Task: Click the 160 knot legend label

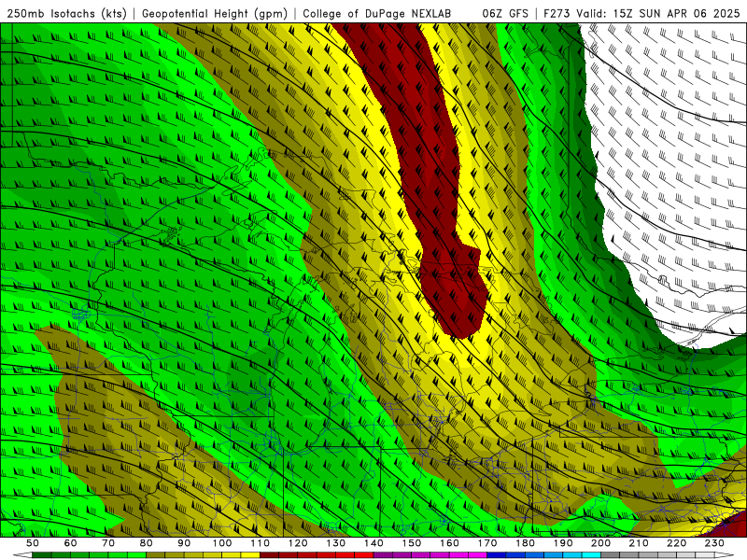Action: click(x=449, y=543)
